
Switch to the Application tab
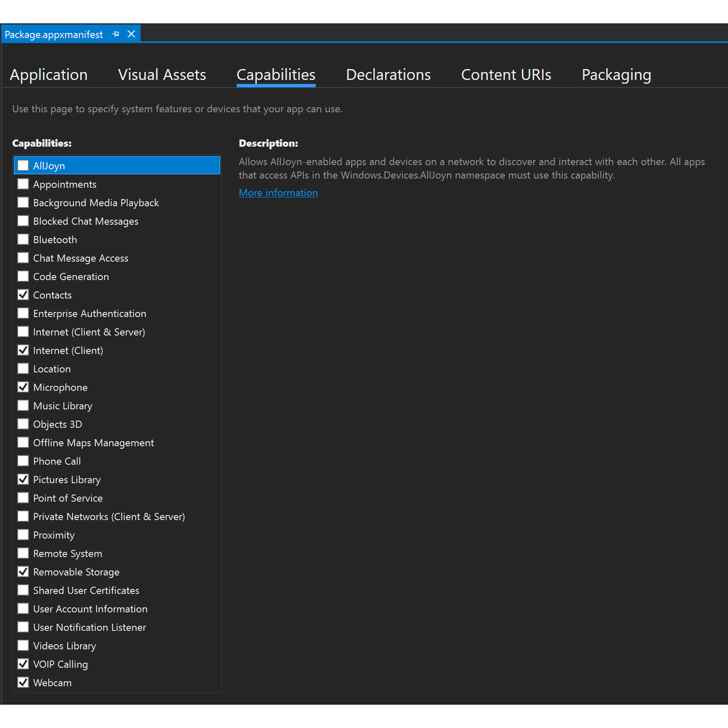point(49,75)
